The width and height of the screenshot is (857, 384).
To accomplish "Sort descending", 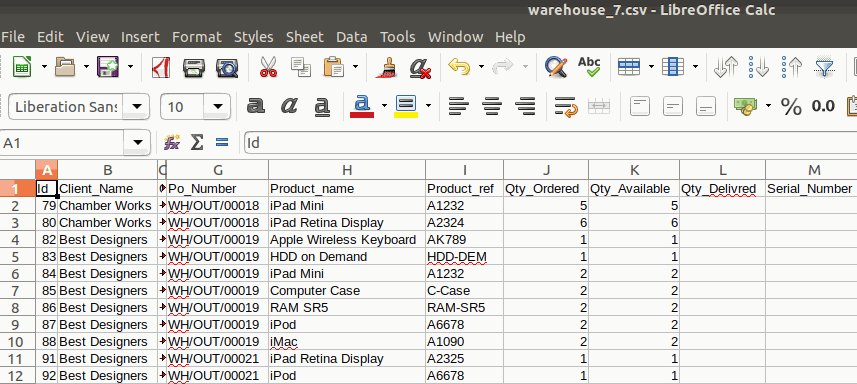I will [x=792, y=68].
